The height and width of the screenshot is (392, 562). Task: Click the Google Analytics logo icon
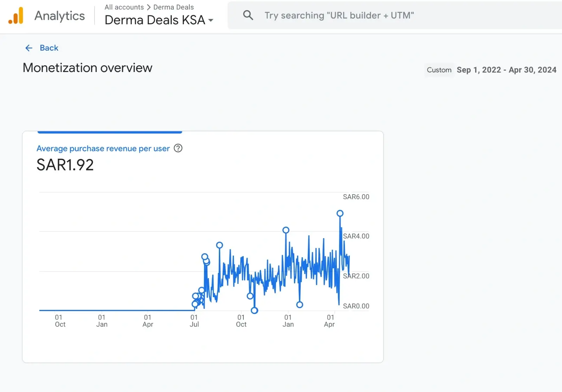click(x=16, y=16)
